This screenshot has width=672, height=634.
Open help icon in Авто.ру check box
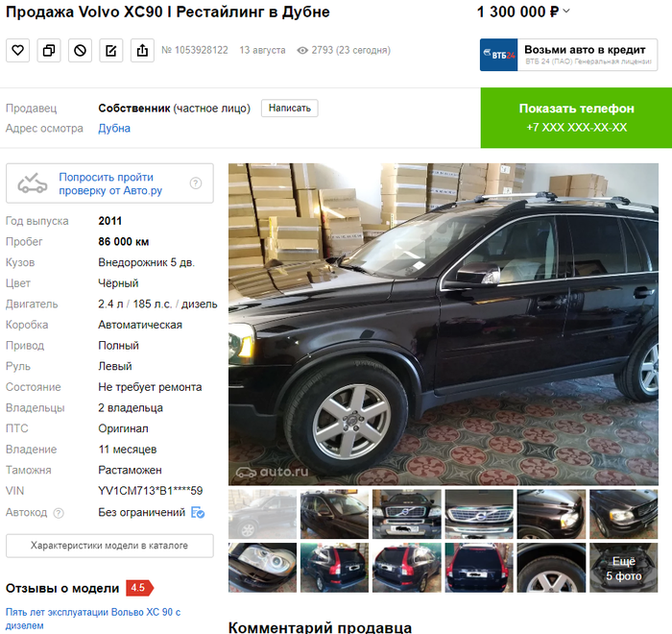[196, 183]
